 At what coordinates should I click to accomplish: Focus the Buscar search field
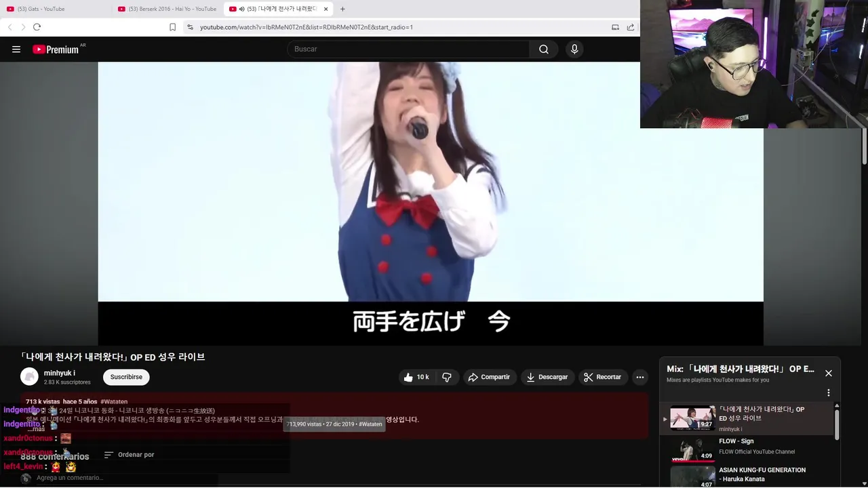(x=408, y=49)
